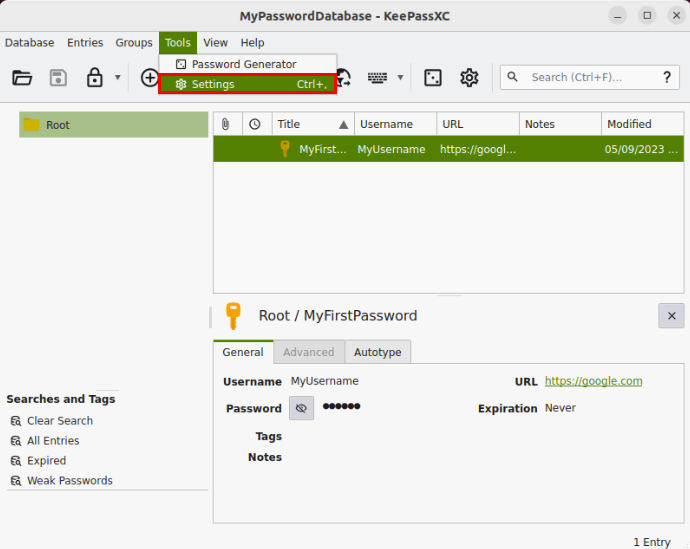Switch to the Autotype tab
The height and width of the screenshot is (549, 690).
coord(378,352)
